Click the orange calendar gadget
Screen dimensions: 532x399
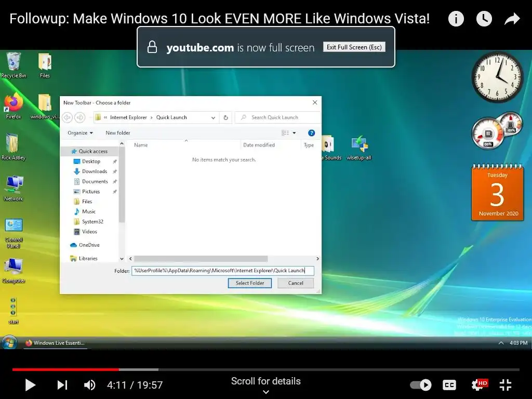coord(497,192)
